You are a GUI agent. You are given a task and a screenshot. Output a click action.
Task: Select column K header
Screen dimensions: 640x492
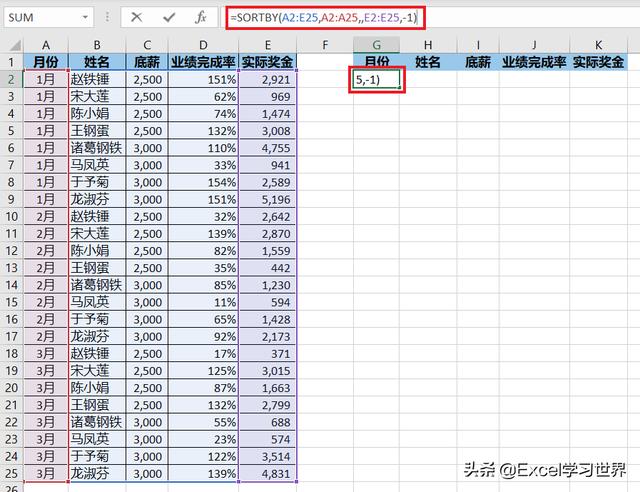[598, 45]
